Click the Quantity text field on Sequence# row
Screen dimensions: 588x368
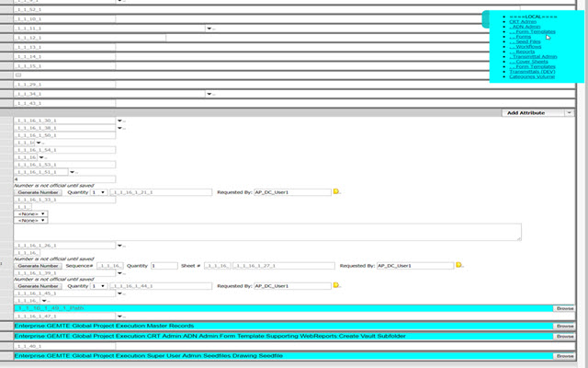coord(164,266)
